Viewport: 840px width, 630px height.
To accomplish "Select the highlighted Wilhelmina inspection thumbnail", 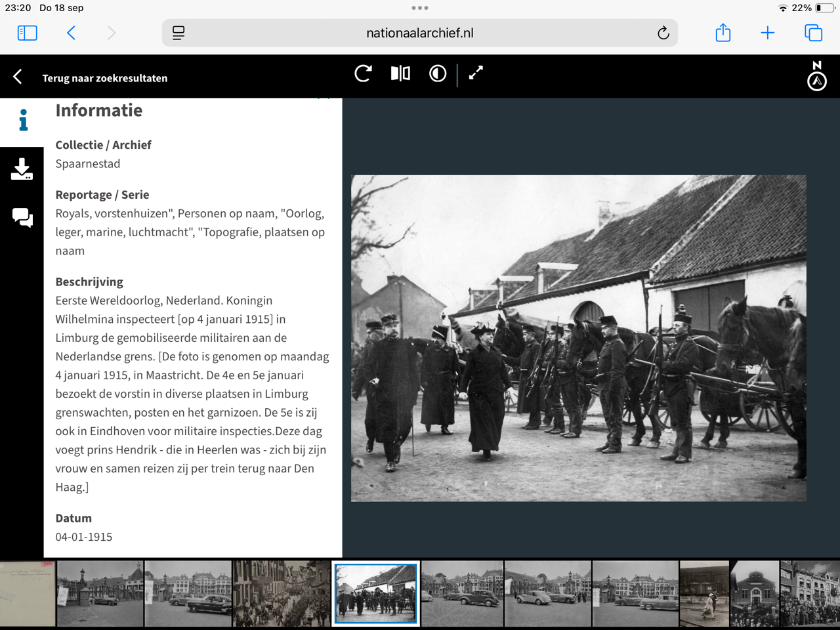I will (375, 593).
